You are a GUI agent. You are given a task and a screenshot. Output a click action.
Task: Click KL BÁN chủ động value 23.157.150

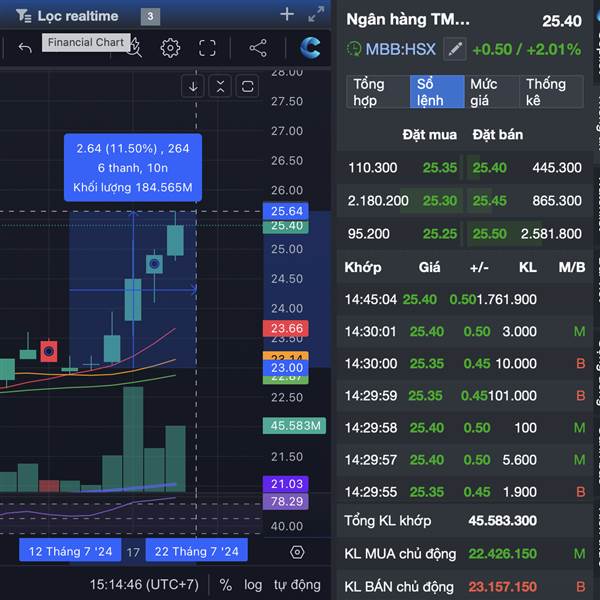point(502,586)
